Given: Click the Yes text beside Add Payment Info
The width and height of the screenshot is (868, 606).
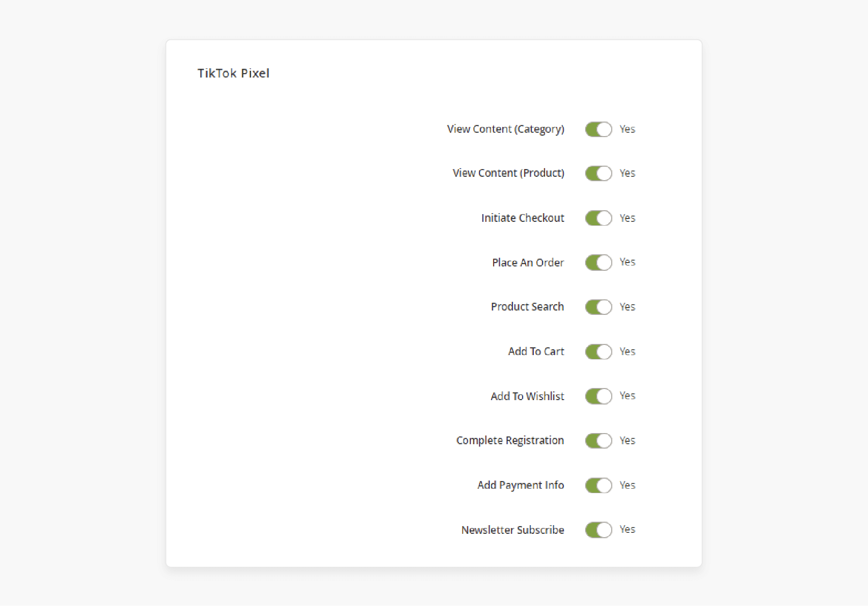Looking at the screenshot, I should click(x=627, y=485).
